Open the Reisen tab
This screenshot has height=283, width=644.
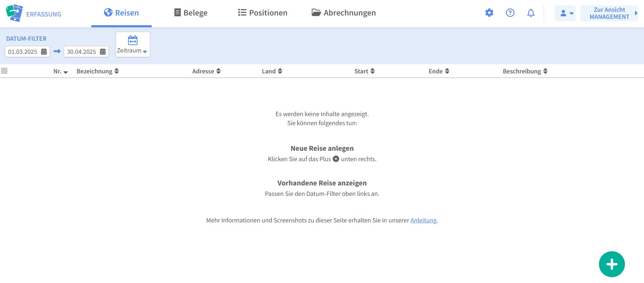pos(121,13)
